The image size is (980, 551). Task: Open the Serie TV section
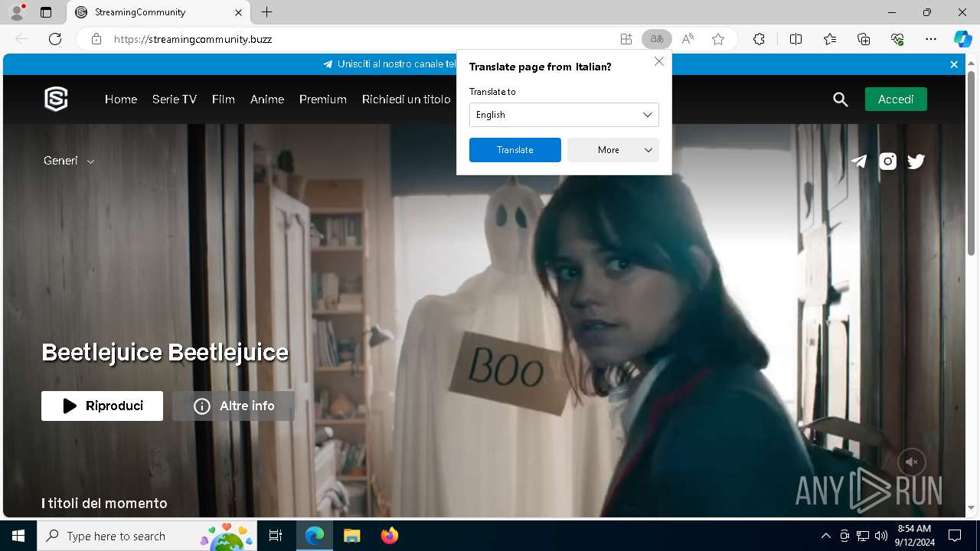tap(175, 99)
